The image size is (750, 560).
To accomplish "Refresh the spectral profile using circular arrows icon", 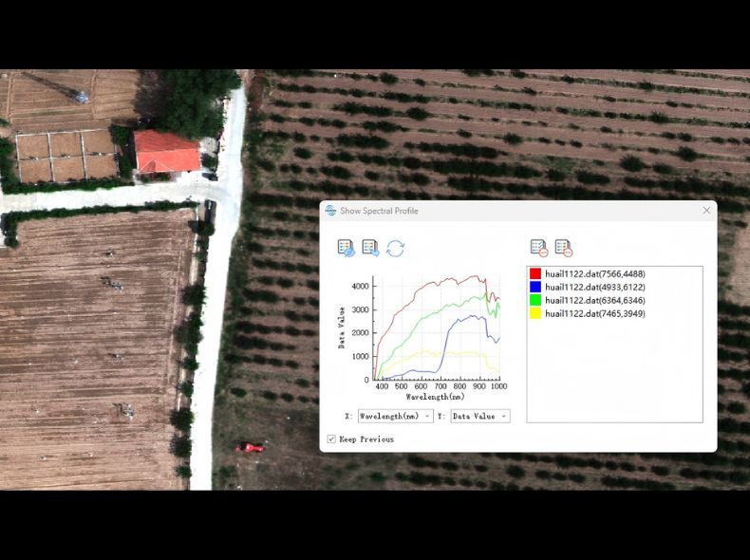I will click(x=395, y=249).
